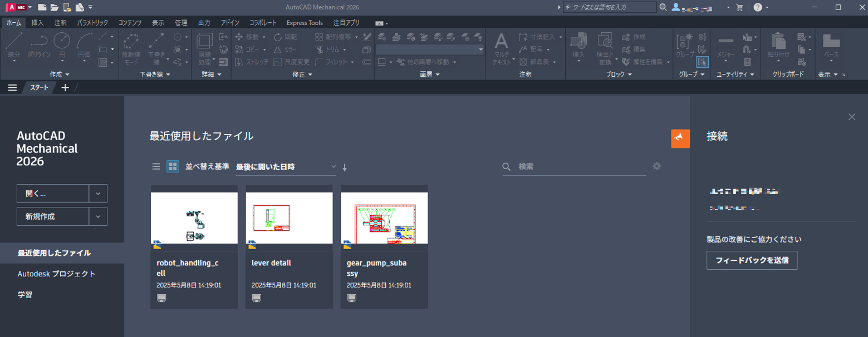
Task: Open the dropdown arrow next to 新規作成
Action: click(98, 216)
